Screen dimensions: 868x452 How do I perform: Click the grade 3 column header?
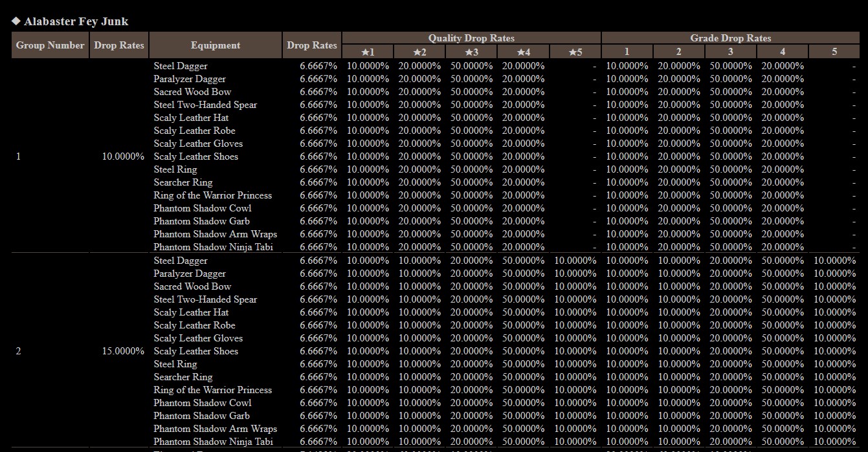731,52
